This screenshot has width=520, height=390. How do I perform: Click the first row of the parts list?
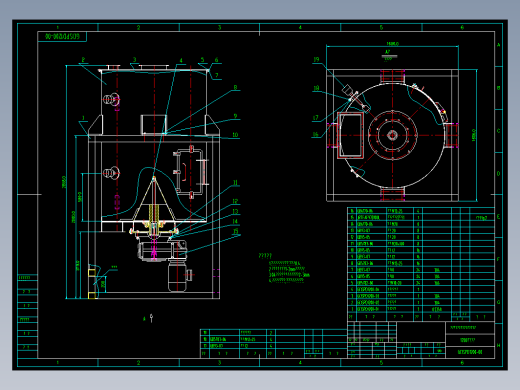tap(421, 309)
